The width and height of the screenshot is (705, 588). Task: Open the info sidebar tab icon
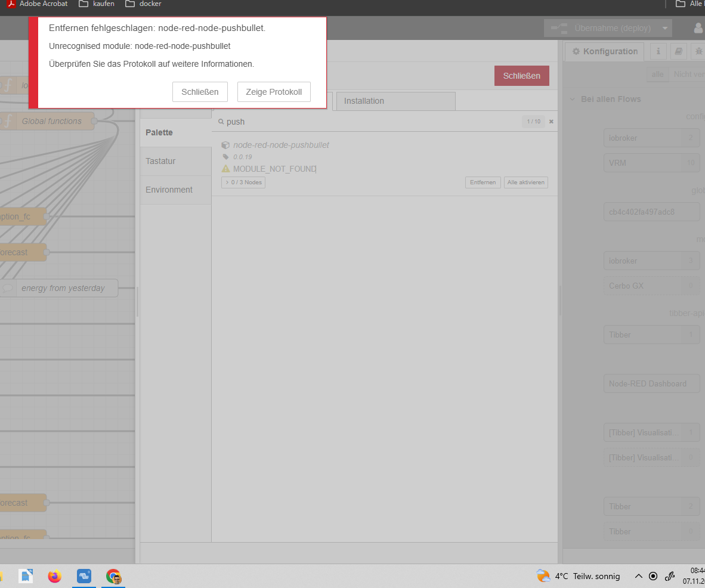pyautogui.click(x=658, y=51)
